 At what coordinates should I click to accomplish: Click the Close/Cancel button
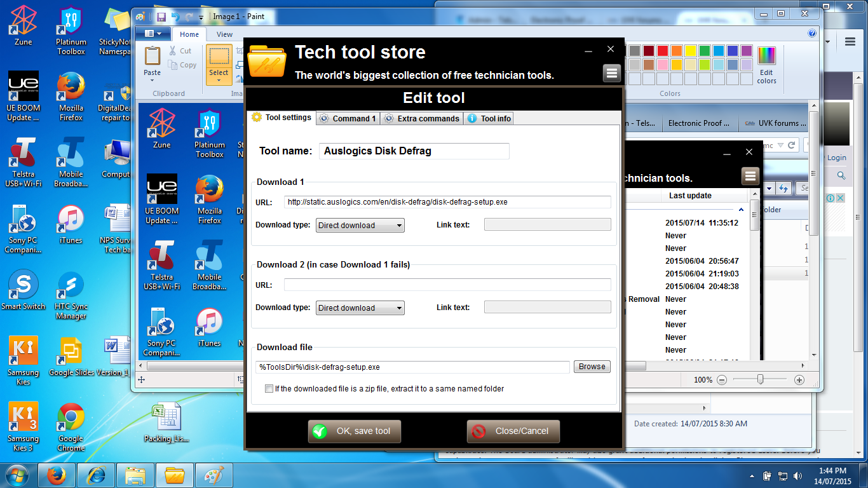[513, 431]
